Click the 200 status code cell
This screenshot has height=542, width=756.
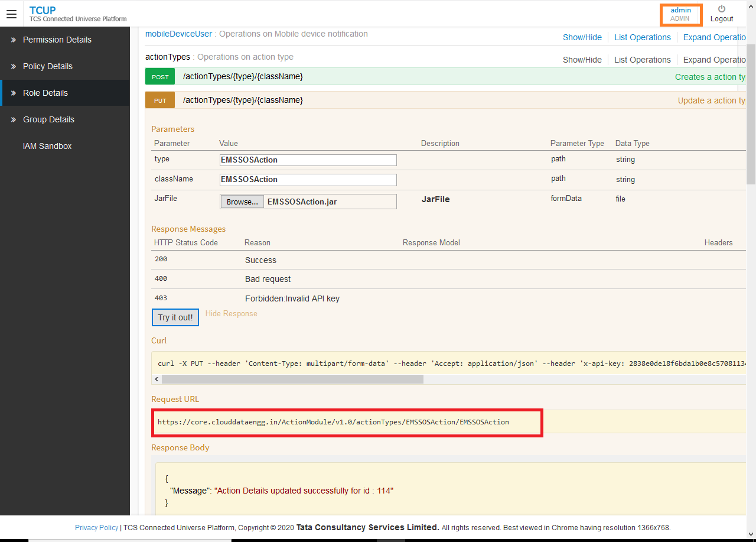(161, 259)
